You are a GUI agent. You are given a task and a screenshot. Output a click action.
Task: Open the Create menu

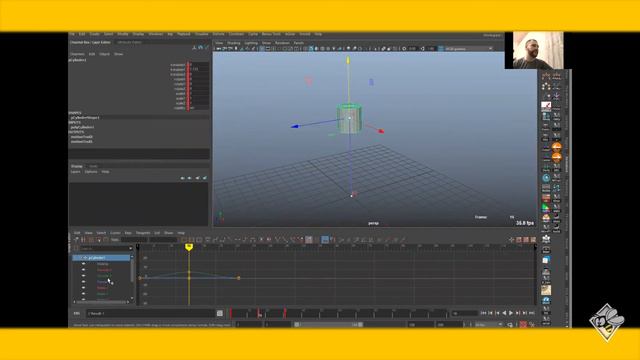tap(94, 34)
